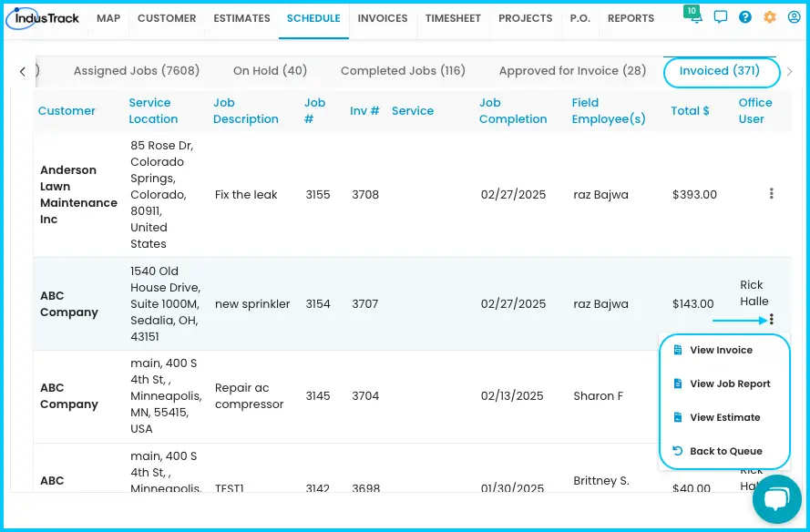Viewport: 810px width, 532px height.
Task: Open the INVOICES menu
Action: (383, 18)
